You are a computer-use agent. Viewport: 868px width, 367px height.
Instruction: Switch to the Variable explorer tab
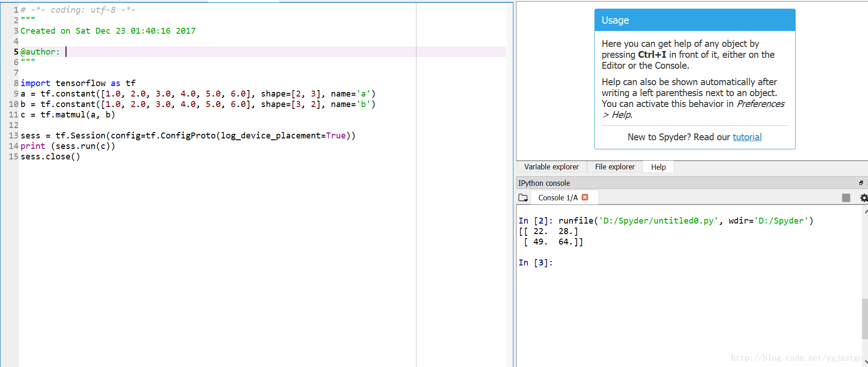551,167
